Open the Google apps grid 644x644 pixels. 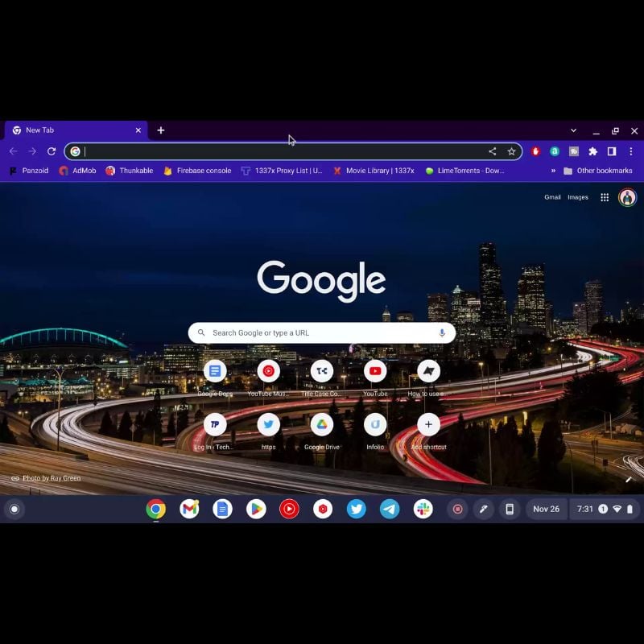(605, 197)
